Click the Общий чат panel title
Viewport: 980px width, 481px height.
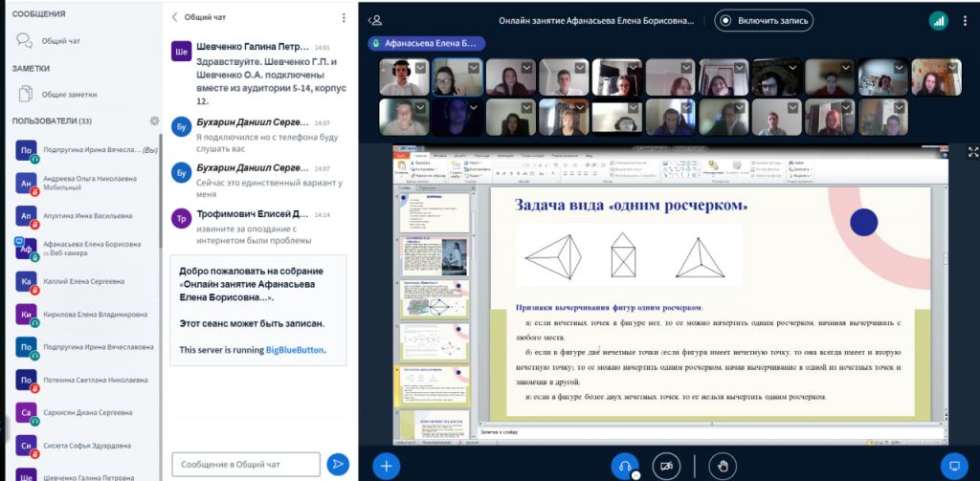coord(205,17)
